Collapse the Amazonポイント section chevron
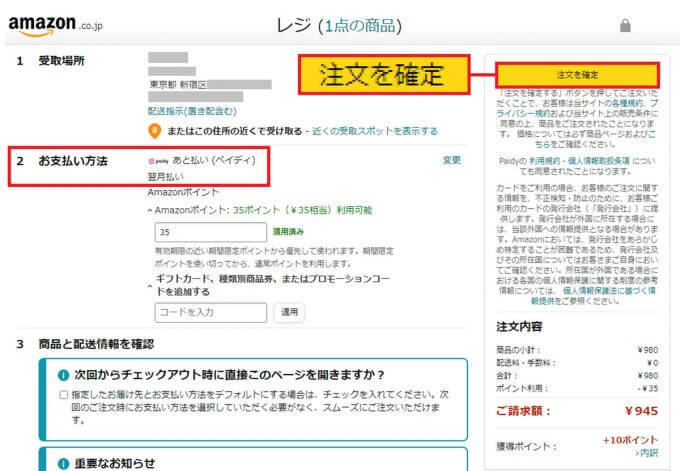 point(150,211)
